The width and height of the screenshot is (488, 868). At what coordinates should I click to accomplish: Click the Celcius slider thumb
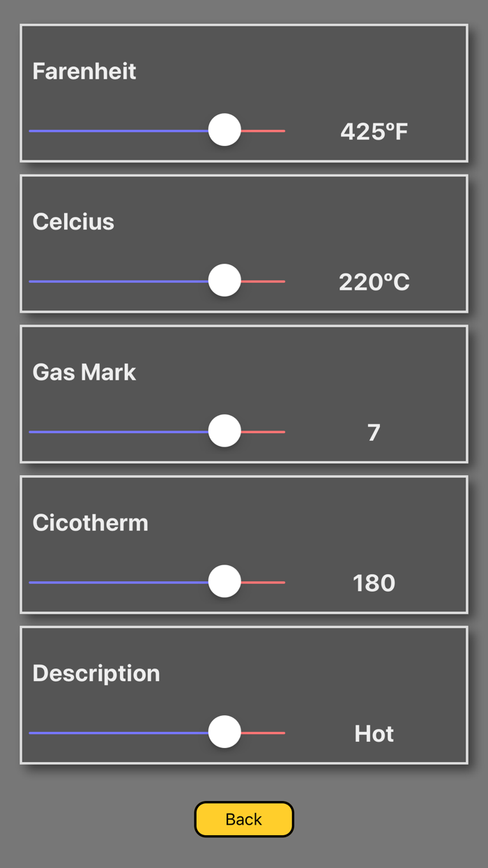click(x=224, y=280)
